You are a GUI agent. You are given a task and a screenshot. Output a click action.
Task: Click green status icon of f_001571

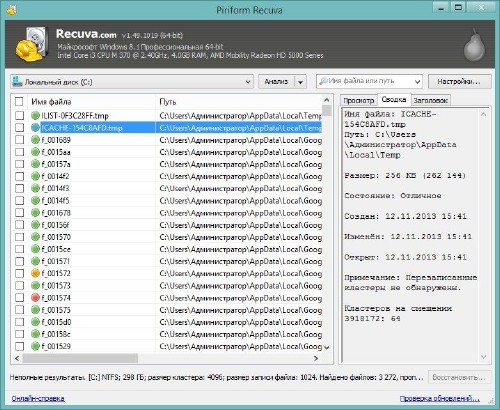tap(35, 261)
